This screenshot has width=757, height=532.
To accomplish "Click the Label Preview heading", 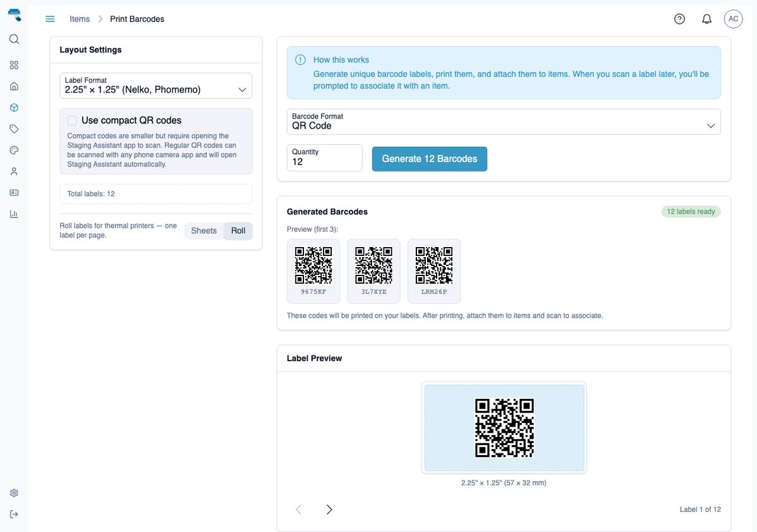I will [314, 358].
